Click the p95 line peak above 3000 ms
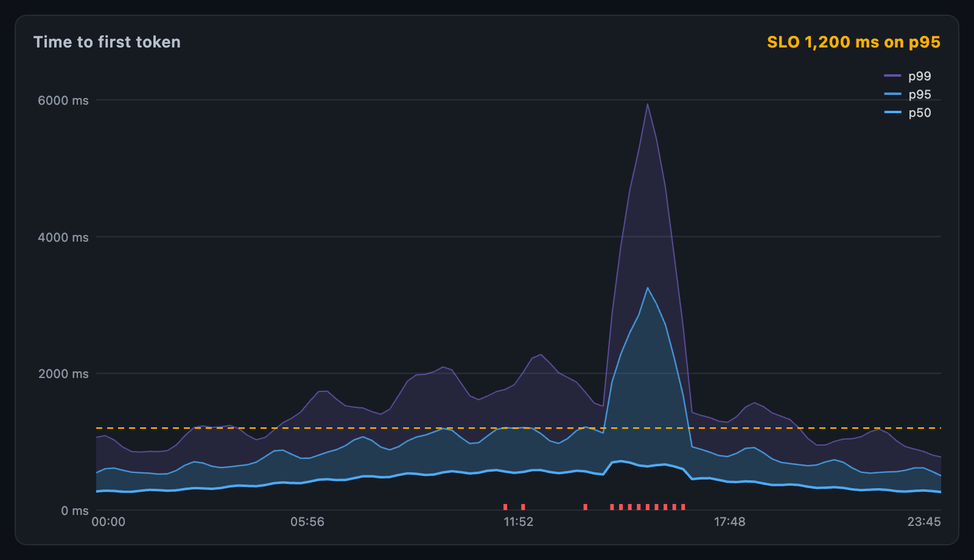 (x=648, y=288)
